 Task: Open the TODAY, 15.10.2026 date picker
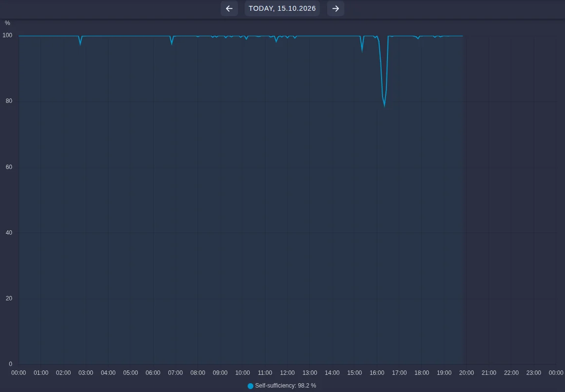[x=282, y=8]
